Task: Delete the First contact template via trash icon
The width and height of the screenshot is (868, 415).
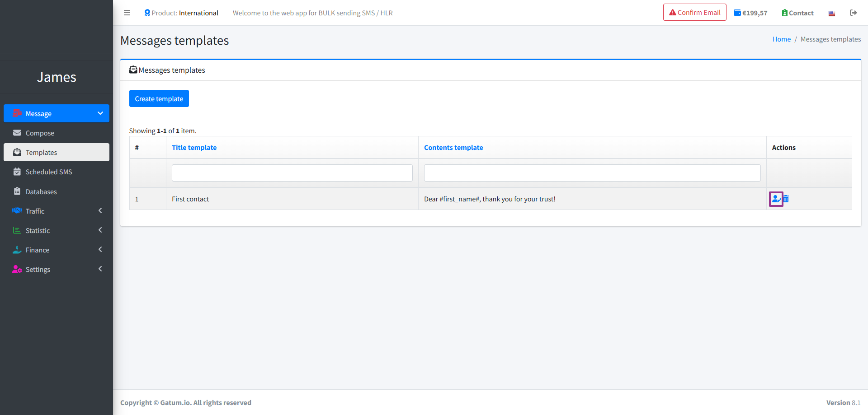Action: pyautogui.click(x=786, y=199)
